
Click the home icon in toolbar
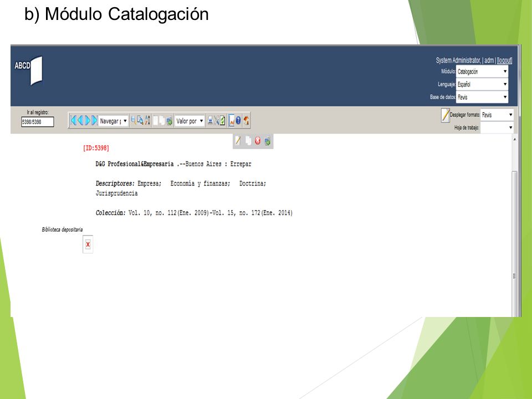[246, 120]
